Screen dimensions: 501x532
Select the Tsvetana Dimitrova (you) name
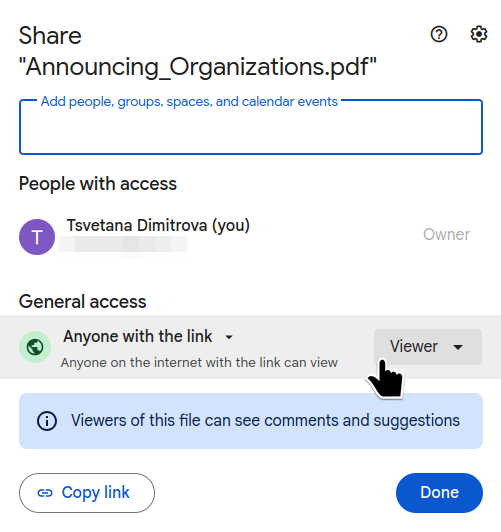pyautogui.click(x=158, y=225)
